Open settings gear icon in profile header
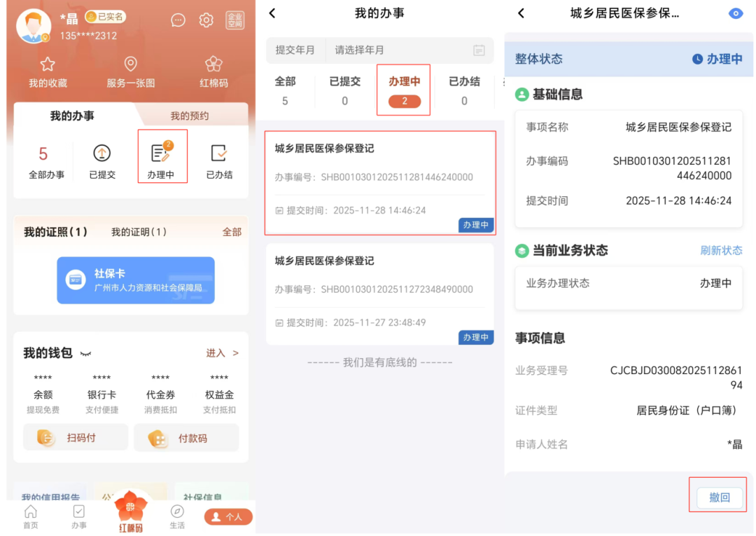 point(206,20)
